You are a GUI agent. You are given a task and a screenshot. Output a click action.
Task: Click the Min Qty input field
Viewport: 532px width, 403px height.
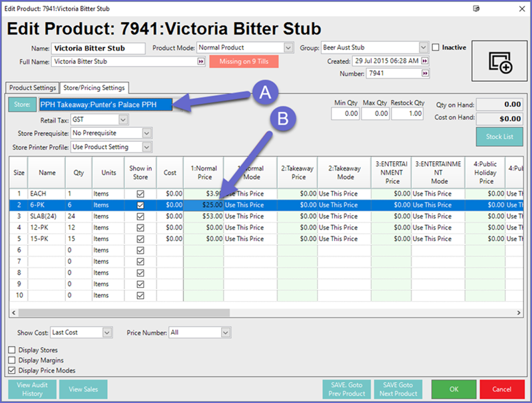coord(346,114)
